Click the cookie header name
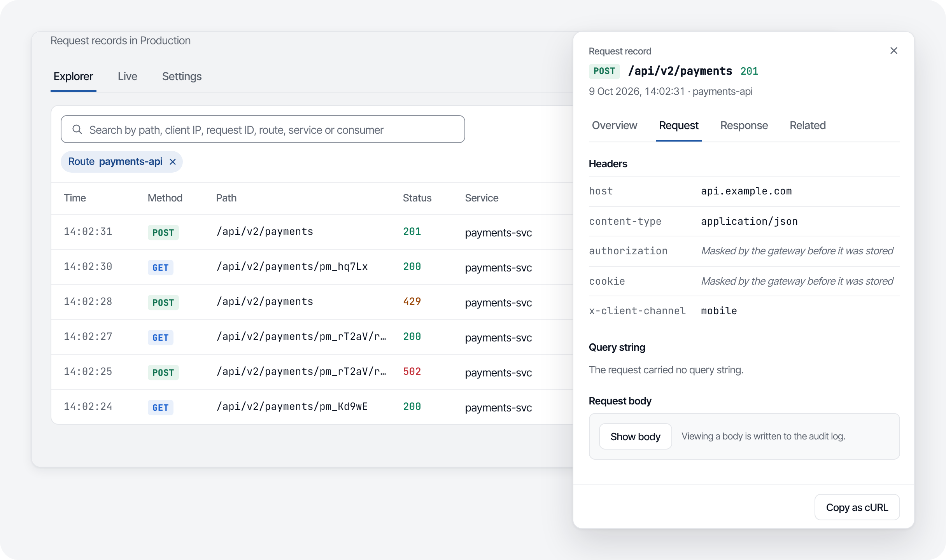The height and width of the screenshot is (560, 946). 607,281
